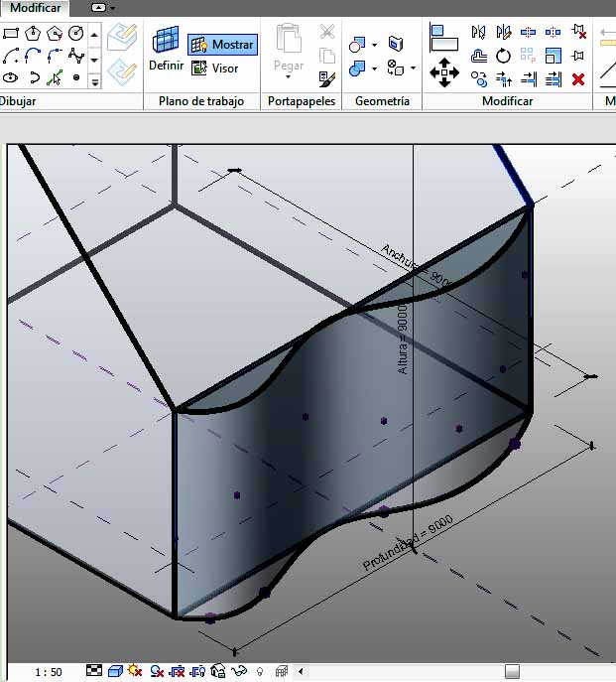Toggle shadows in view control bar
This screenshot has height=682, width=616.
[157, 672]
